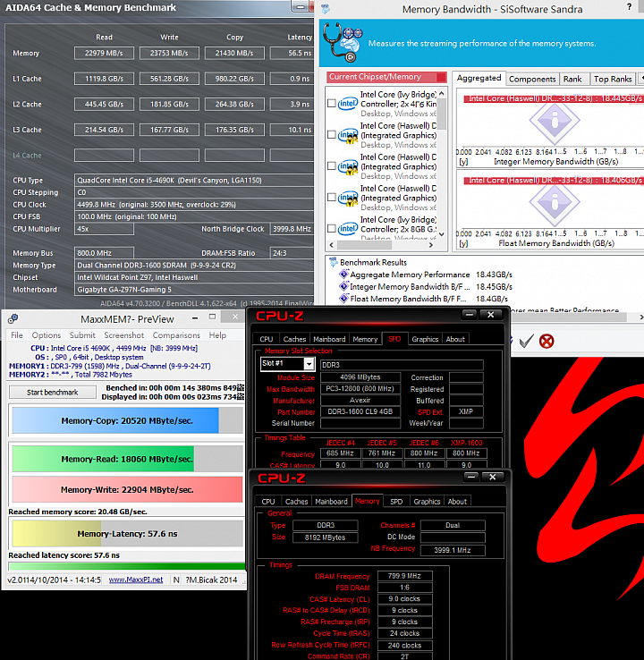Check the third Haswell Integrated Graphics entry
The width and height of the screenshot is (644, 660).
(x=332, y=197)
